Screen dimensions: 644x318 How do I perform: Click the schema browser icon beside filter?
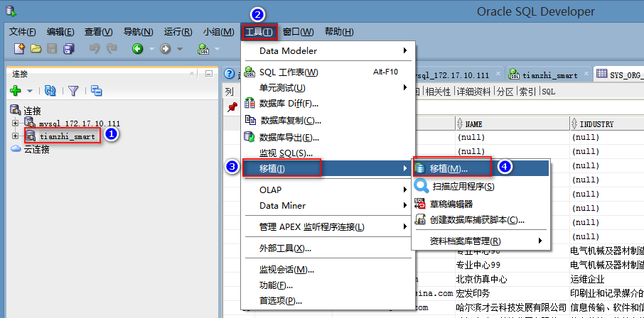97,91
